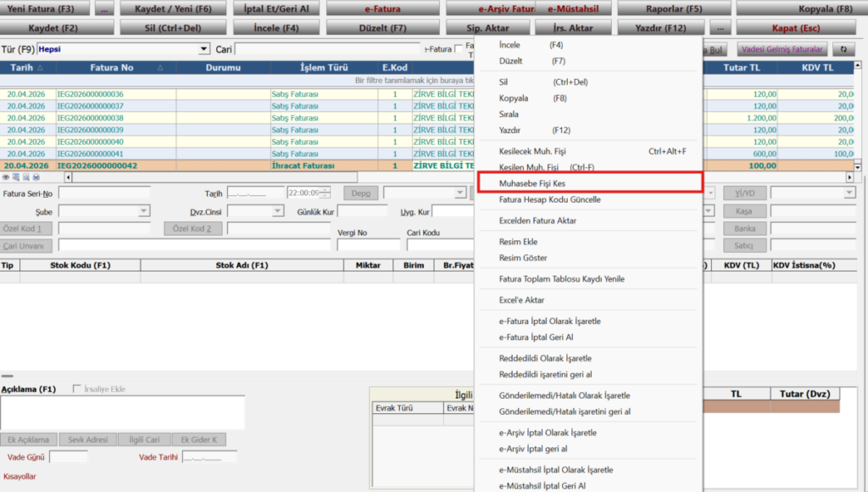Viewport: 868px width, 492px height.
Task: Click the Tarih column sort arrow
Action: pyautogui.click(x=41, y=68)
